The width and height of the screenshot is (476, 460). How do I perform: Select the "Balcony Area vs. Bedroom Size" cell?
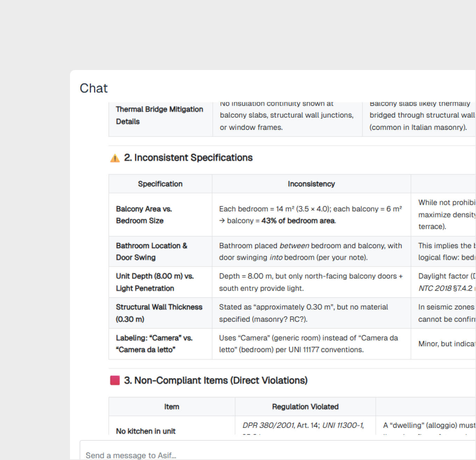(144, 215)
